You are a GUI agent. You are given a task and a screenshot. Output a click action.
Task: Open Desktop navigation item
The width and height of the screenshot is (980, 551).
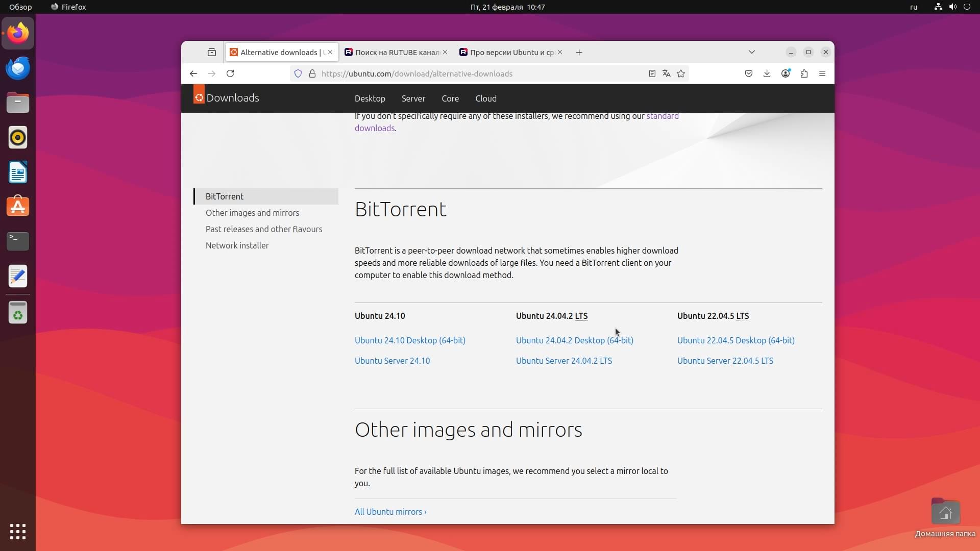[x=370, y=98]
